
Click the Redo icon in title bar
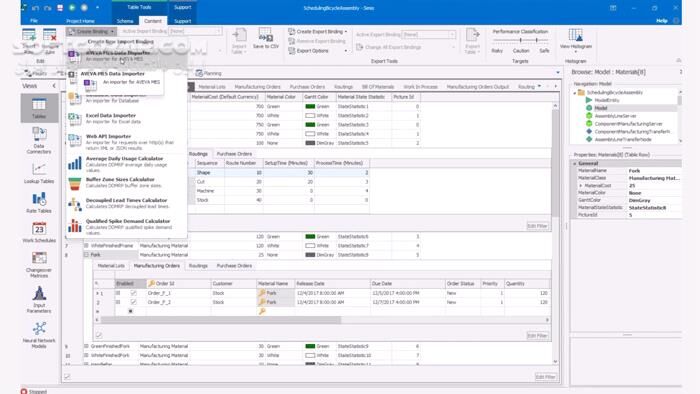[48, 8]
